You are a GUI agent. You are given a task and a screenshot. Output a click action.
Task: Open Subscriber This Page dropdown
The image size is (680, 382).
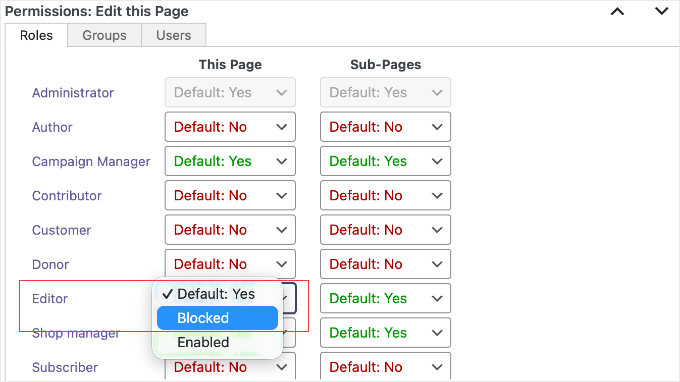230,367
